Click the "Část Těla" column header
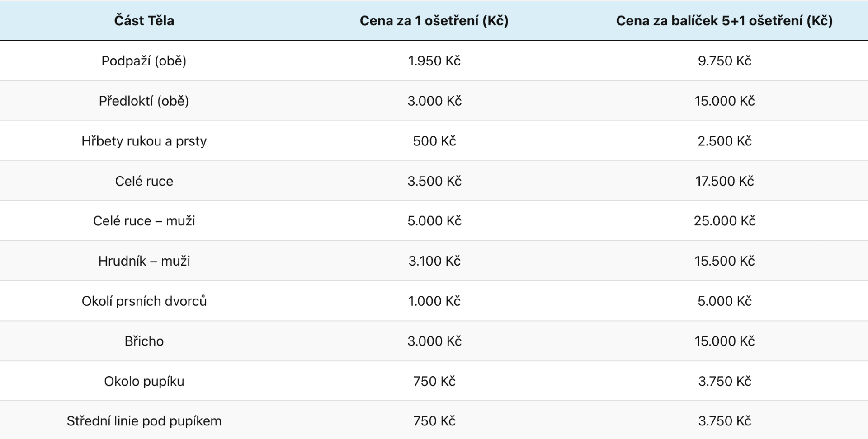Image resolution: width=868 pixels, height=439 pixels. point(144,21)
